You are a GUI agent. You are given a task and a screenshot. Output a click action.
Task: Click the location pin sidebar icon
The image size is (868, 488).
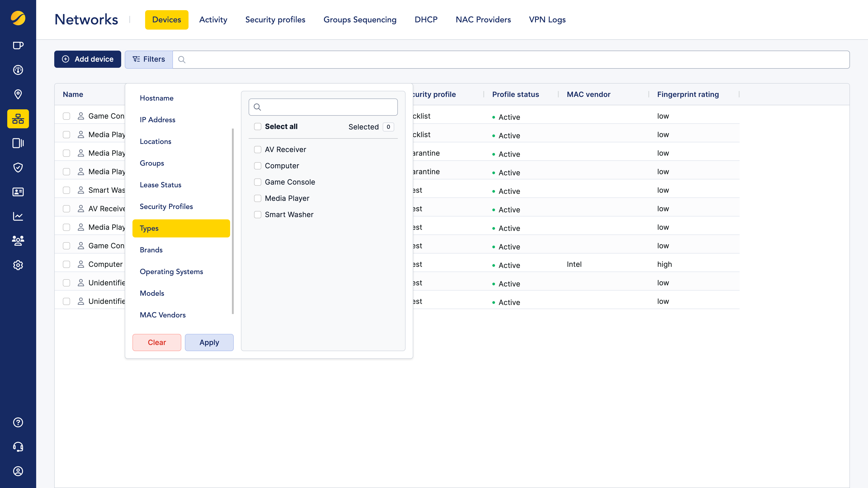point(18,94)
